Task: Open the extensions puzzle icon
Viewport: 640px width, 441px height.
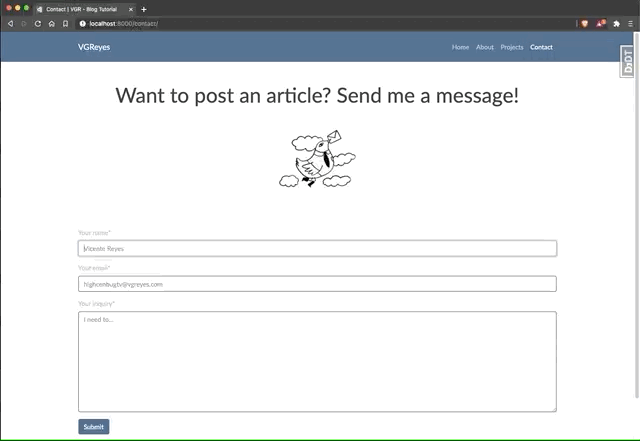Action: pyautogui.click(x=616, y=23)
